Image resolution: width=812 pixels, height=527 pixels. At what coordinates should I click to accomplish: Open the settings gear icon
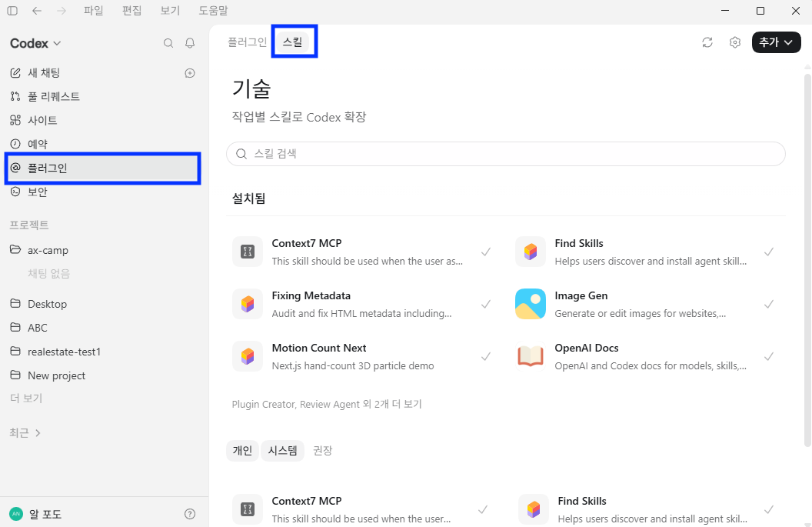click(x=735, y=42)
